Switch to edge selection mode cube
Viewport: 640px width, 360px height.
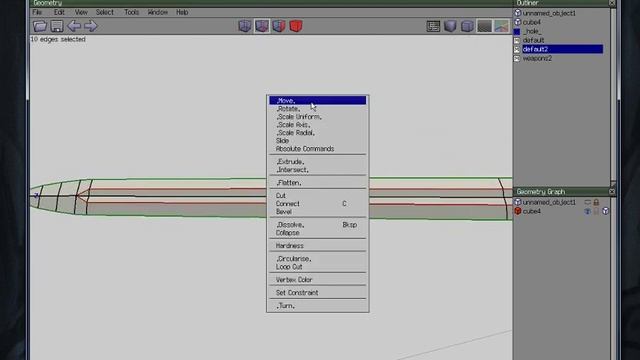tap(262, 26)
